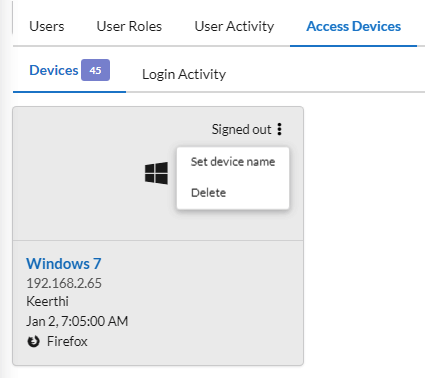Open the Login Activity sub-tab

coord(184,74)
